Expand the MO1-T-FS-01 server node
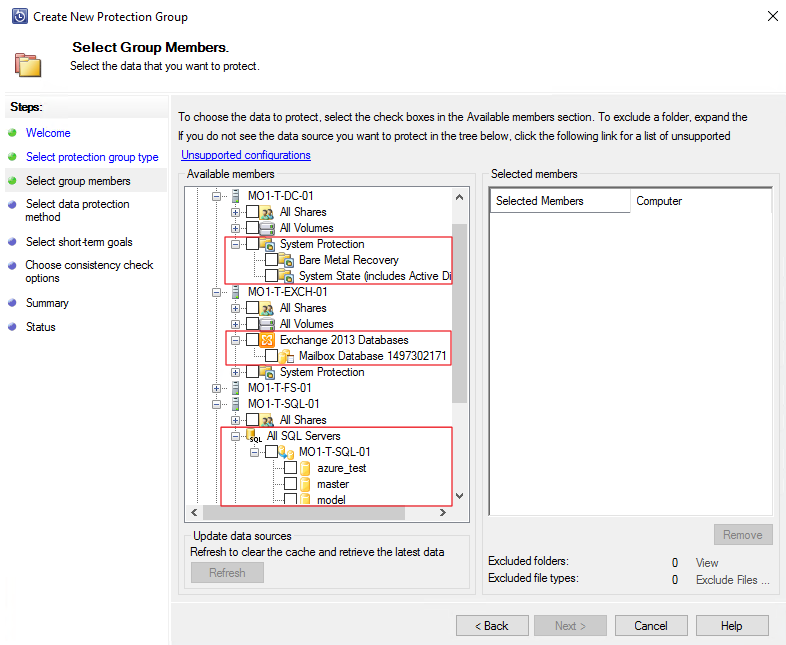The height and width of the screenshot is (645, 786). tap(217, 388)
